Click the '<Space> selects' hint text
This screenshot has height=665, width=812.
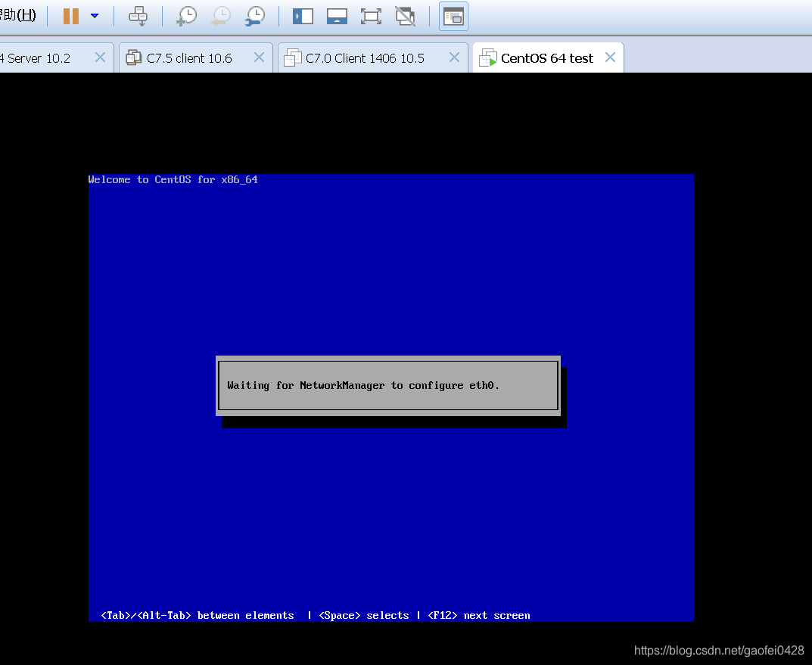364,615
